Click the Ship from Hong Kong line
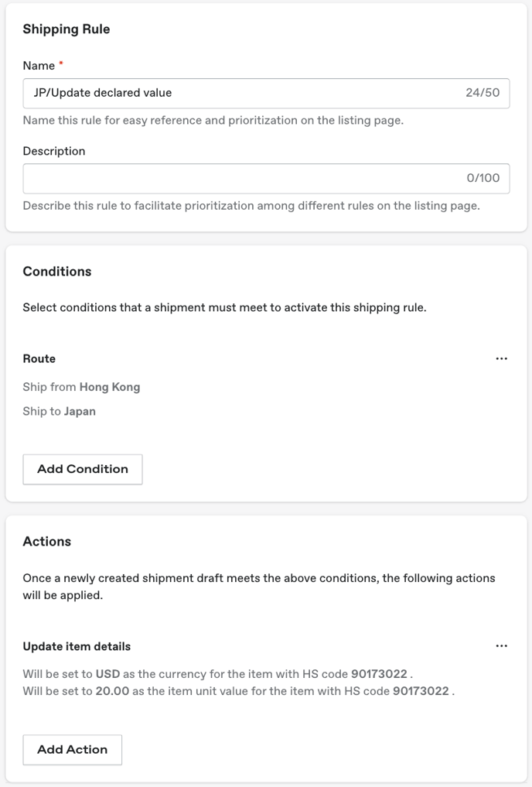Image resolution: width=532 pixels, height=787 pixels. coord(81,387)
